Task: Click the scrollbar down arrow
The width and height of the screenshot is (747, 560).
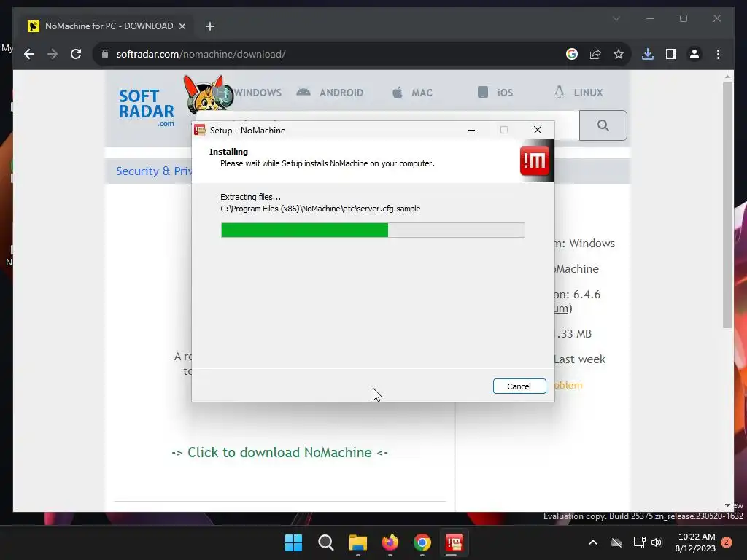Action: click(727, 505)
